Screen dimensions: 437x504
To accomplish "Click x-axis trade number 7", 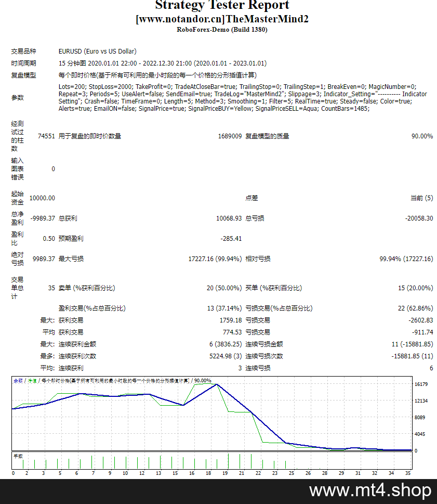I will 93,473.
